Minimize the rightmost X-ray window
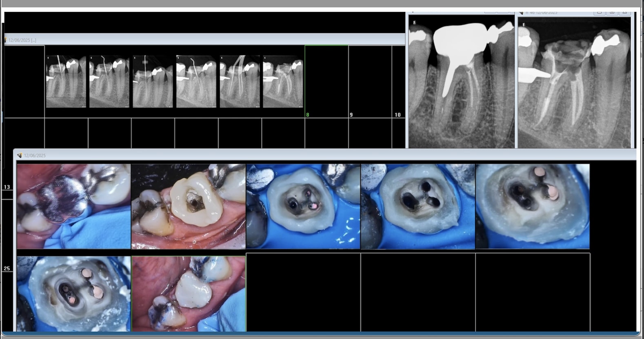 click(599, 13)
